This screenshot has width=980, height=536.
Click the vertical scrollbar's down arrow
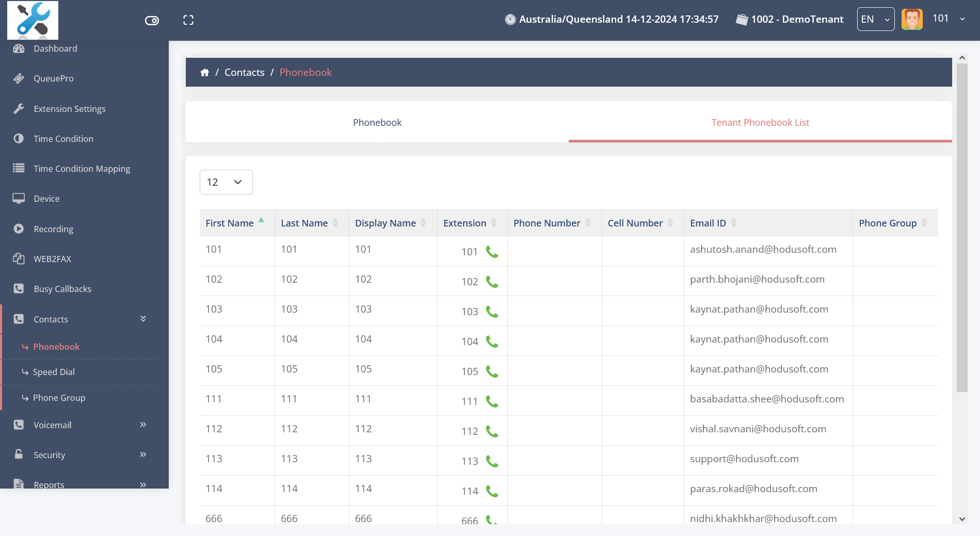tap(961, 519)
